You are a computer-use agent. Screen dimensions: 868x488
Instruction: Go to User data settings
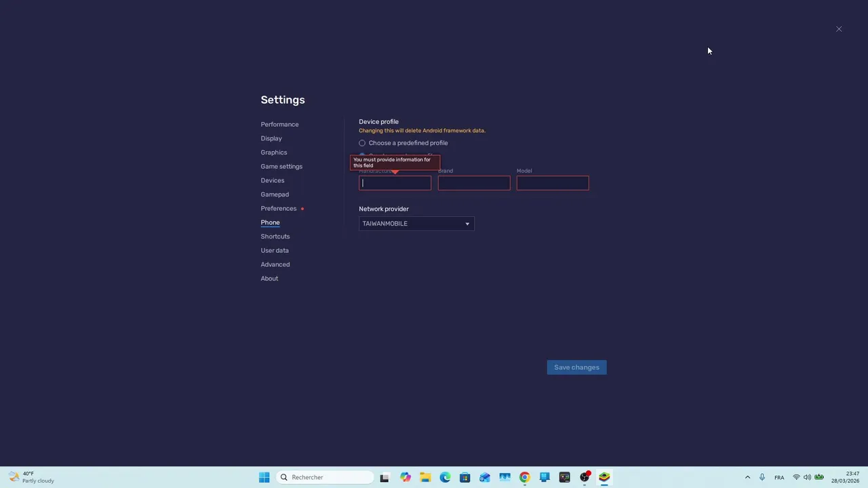pos(275,250)
